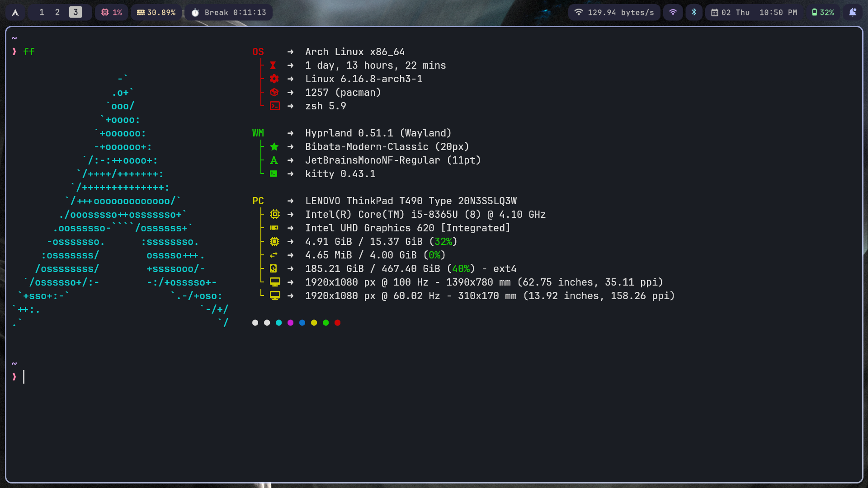Image resolution: width=868 pixels, height=488 pixels.
Task: Click the red OS section label
Action: click(258, 52)
